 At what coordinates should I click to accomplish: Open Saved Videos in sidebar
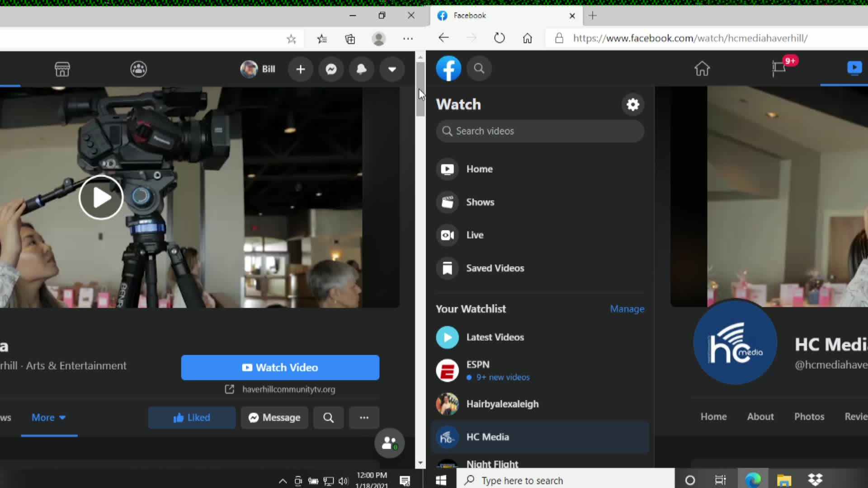[x=540, y=268]
